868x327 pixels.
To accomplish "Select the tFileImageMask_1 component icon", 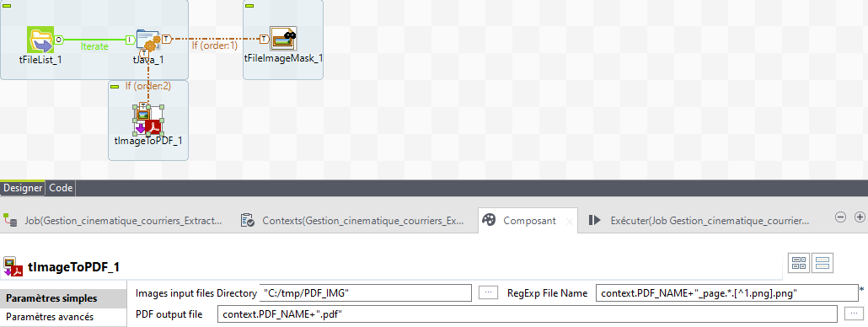I will pos(283,40).
